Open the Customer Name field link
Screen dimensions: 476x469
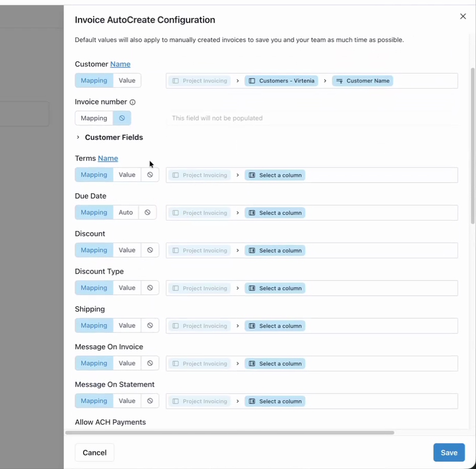click(120, 64)
